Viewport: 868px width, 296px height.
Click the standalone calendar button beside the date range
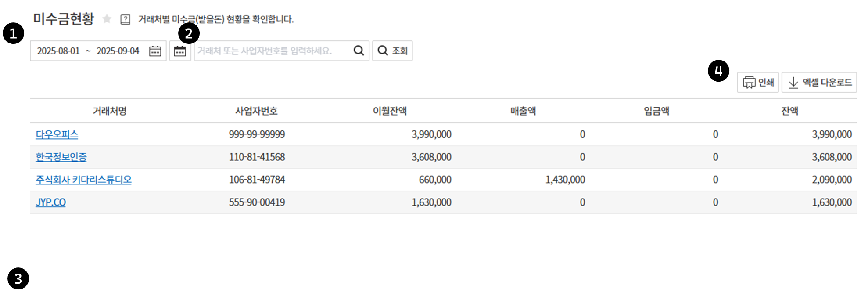[180, 51]
